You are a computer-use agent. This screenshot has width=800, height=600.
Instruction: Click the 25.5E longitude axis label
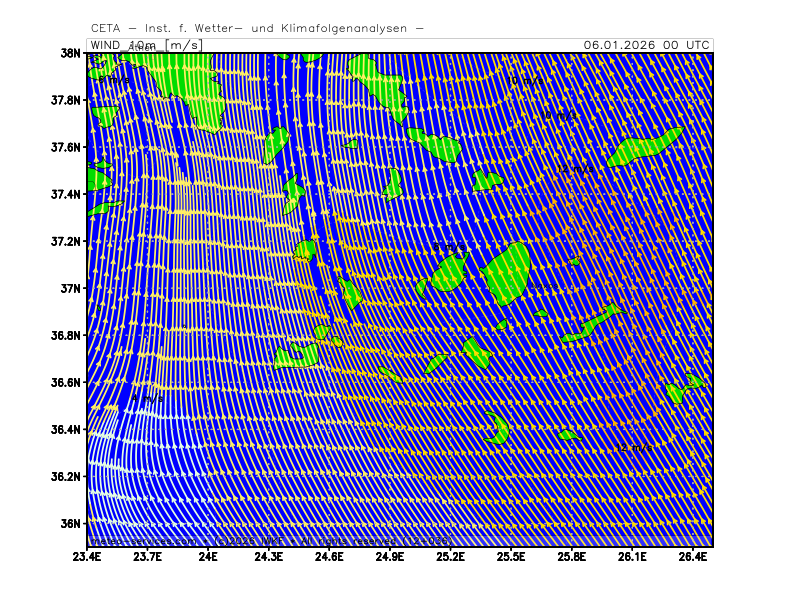click(x=510, y=557)
